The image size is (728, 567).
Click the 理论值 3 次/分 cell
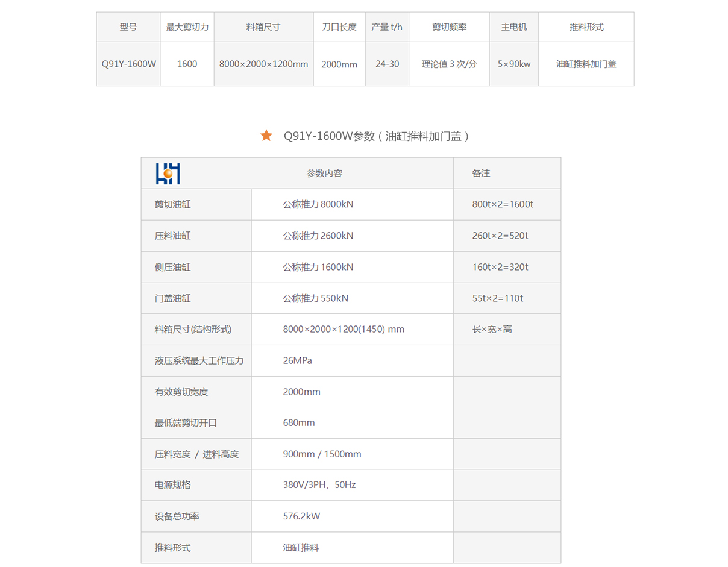[x=449, y=64]
